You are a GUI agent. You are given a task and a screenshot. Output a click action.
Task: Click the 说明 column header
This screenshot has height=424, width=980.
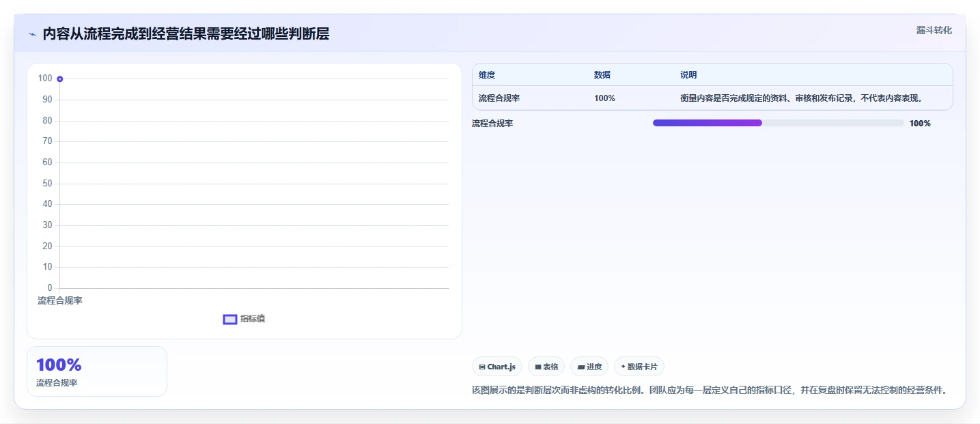tap(688, 75)
